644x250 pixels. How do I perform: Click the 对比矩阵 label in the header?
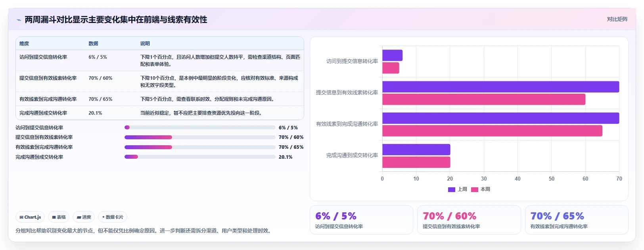tap(617, 19)
